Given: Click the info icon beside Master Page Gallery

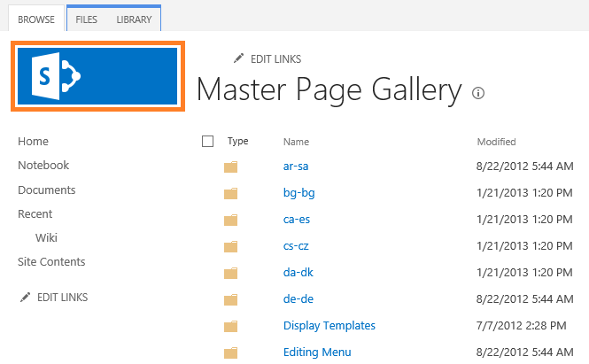Looking at the screenshot, I should (478, 92).
